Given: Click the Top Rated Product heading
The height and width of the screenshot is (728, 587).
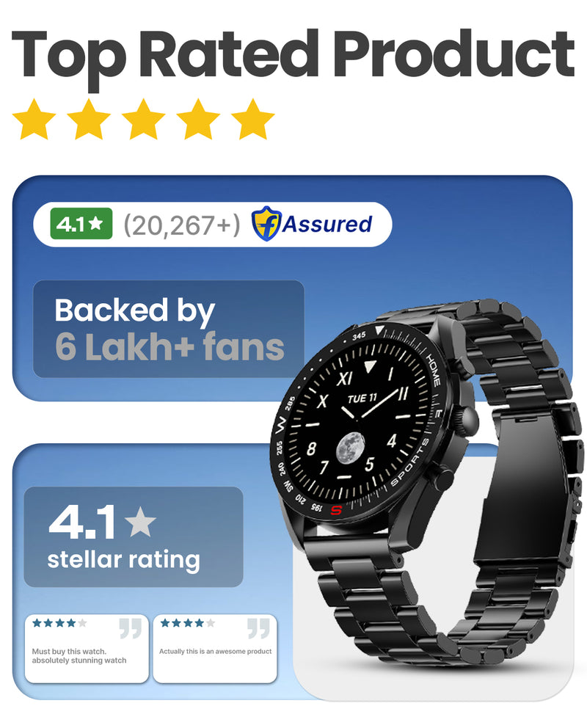Looking at the screenshot, I should [293, 56].
